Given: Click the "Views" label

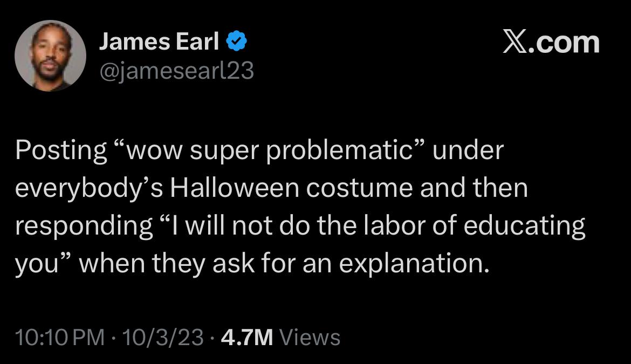Looking at the screenshot, I should [311, 337].
